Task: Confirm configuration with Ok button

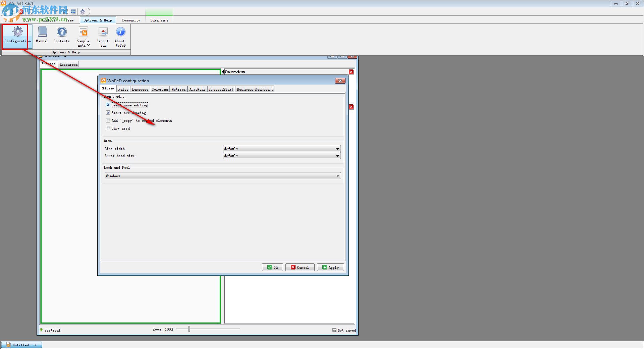Action: (272, 267)
